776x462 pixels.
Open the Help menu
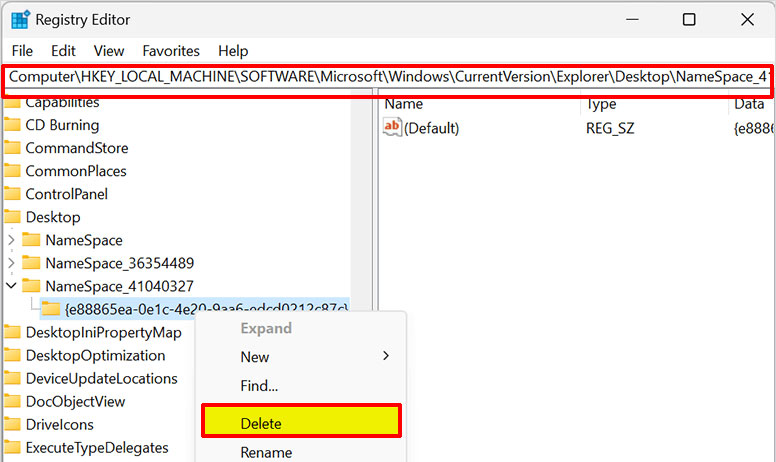[233, 51]
